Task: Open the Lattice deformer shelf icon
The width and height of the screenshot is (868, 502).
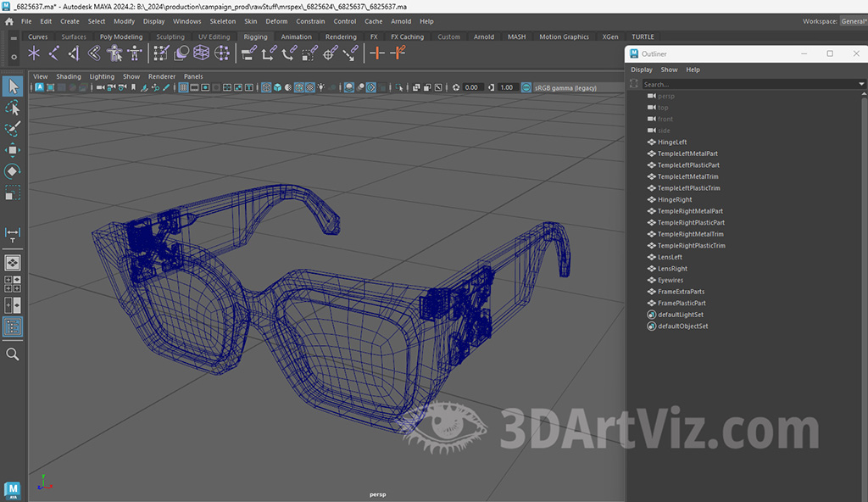Action: [x=202, y=53]
